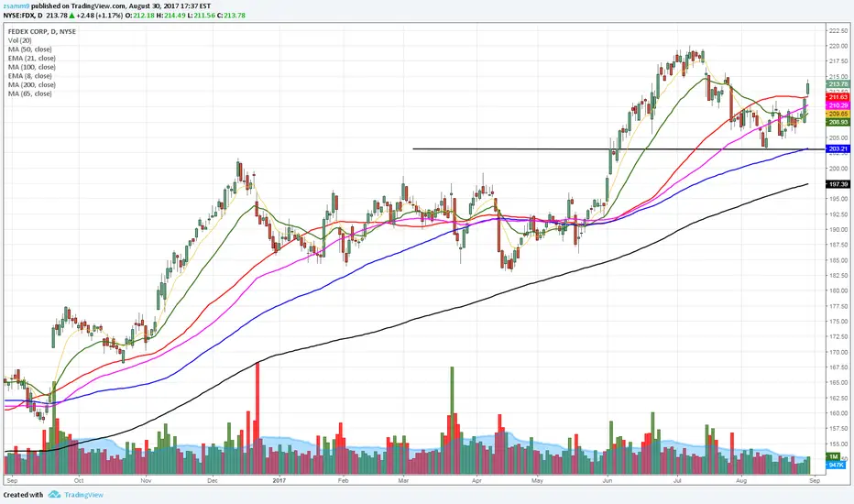
Task: Click the TradingView logo icon beside Created with
Action: 54,495
